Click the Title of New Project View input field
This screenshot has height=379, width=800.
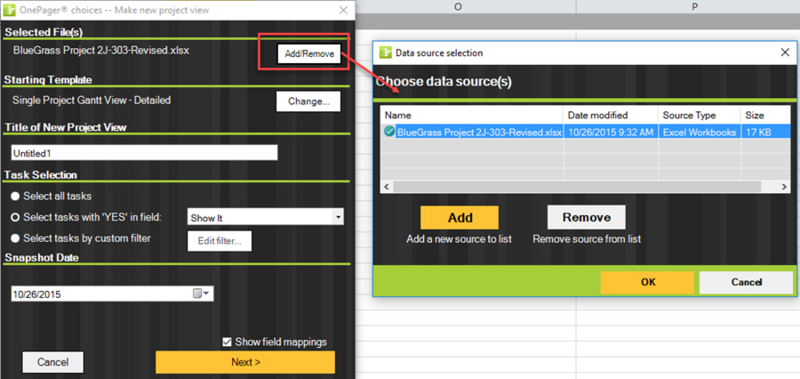point(144,153)
